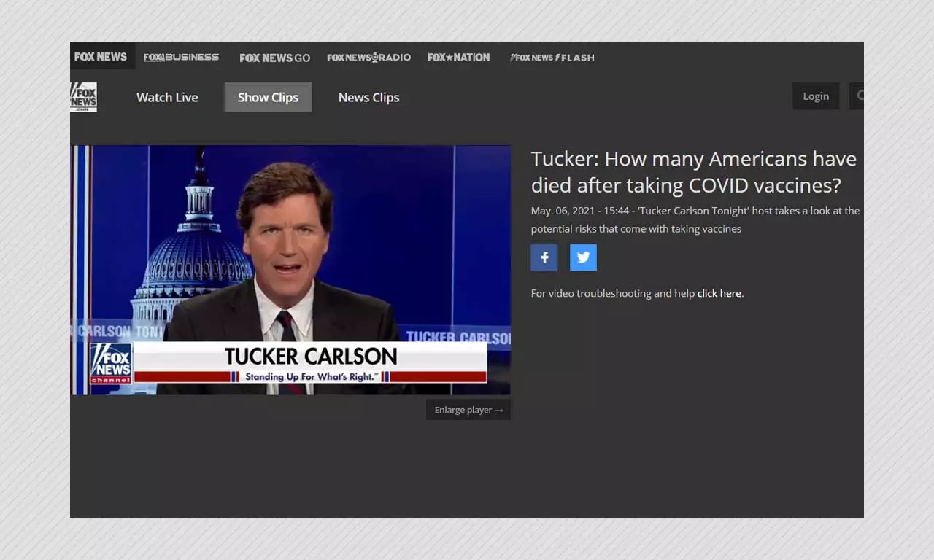Click the video headline about COVID vaccines

click(694, 172)
